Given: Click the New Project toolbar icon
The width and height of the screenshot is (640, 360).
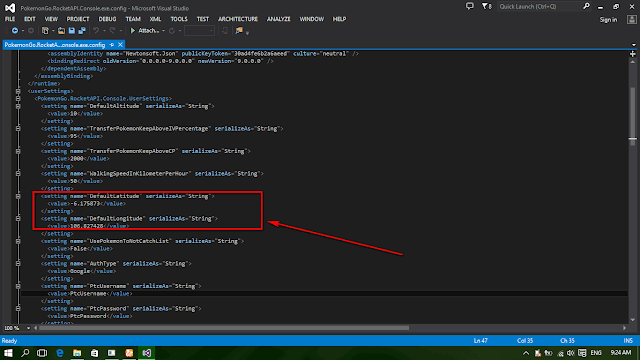Looking at the screenshot, I should pos(45,31).
